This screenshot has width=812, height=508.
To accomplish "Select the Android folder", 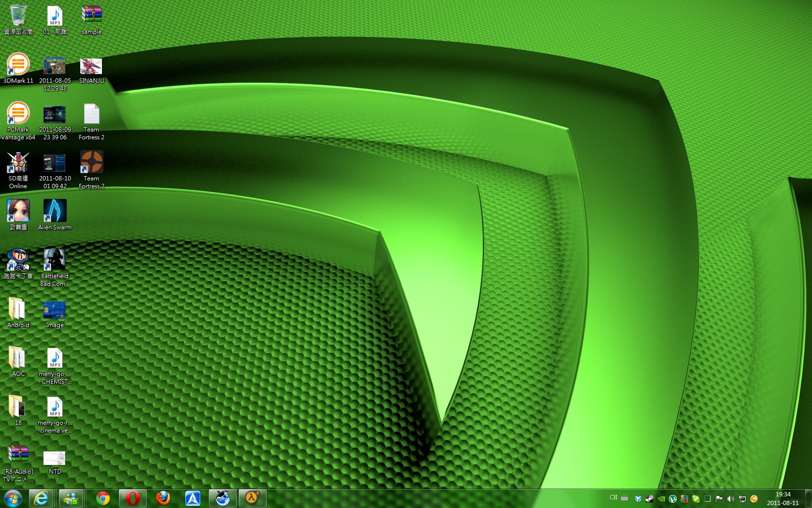I will click(18, 313).
